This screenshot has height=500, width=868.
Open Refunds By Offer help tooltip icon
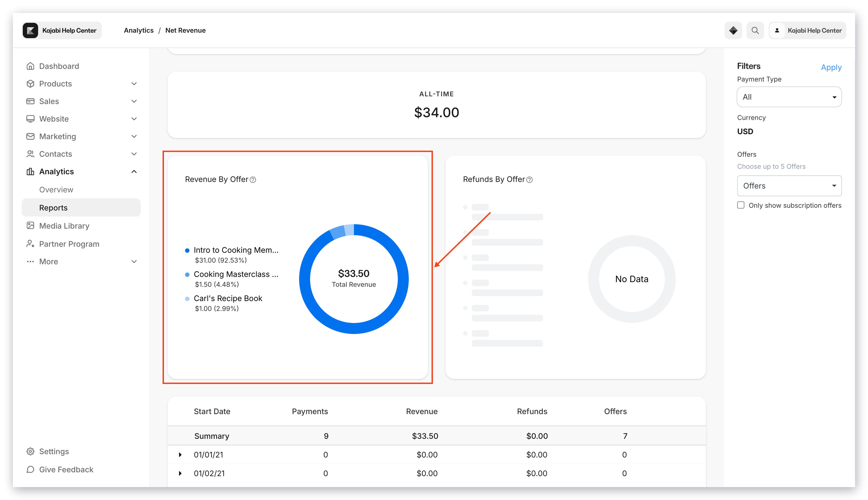529,179
